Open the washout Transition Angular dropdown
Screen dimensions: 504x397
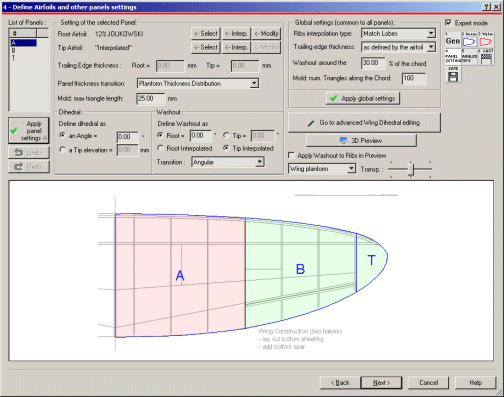pyautogui.click(x=259, y=162)
